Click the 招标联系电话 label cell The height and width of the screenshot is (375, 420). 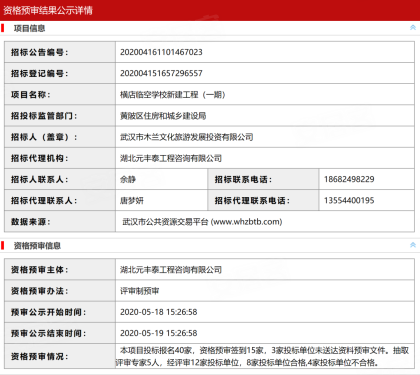click(263, 179)
